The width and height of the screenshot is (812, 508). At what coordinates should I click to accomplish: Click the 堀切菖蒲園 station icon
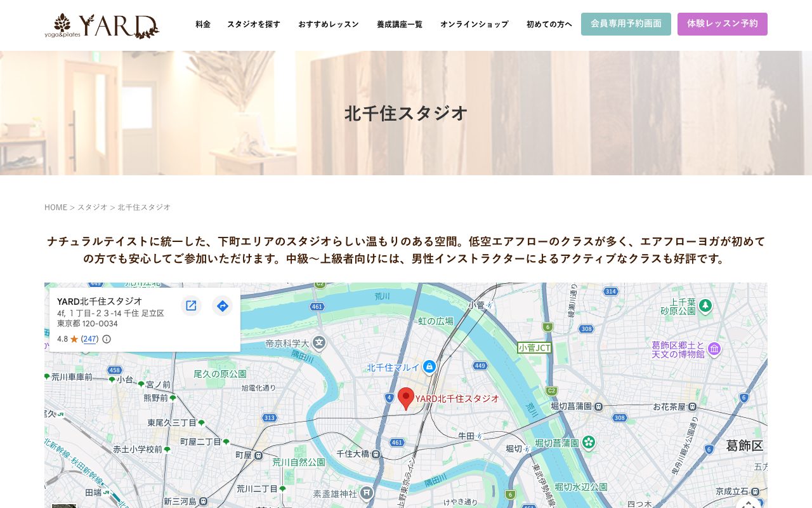pos(598,406)
